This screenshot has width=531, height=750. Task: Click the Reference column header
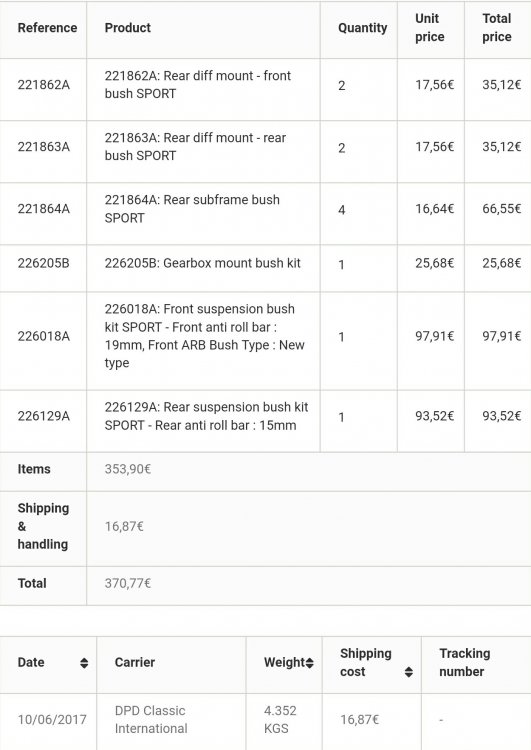(x=47, y=28)
